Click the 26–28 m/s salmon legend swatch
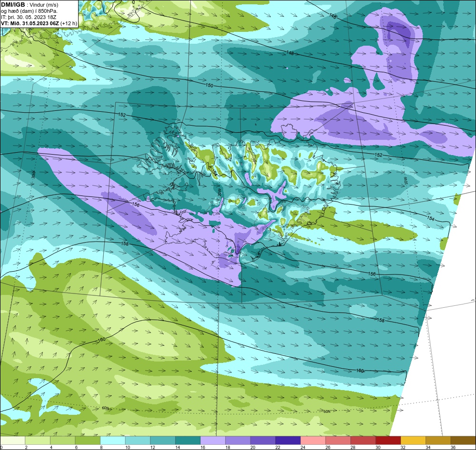Screen dimensions: 476x450 (338, 440)
